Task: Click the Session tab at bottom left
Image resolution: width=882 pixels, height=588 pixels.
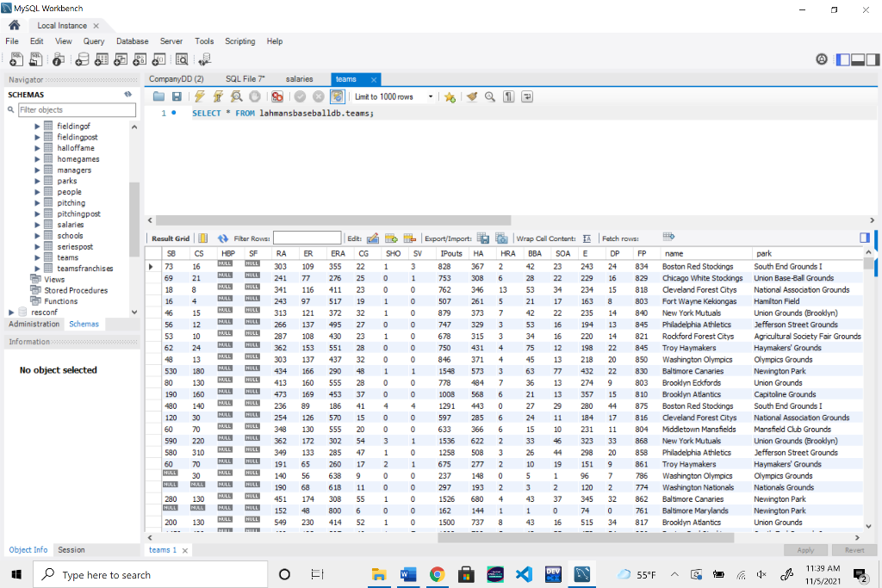Action: (x=71, y=549)
